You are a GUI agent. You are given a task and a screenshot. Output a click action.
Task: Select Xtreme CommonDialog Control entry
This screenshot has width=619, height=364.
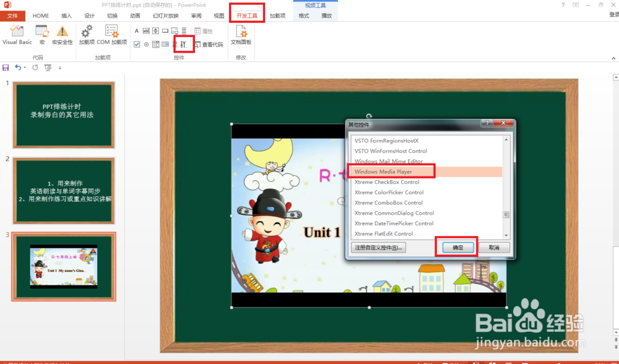(x=426, y=213)
